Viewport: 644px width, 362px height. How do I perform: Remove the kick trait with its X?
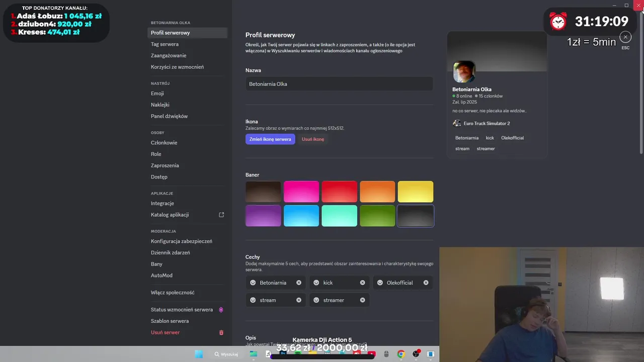pyautogui.click(x=362, y=283)
